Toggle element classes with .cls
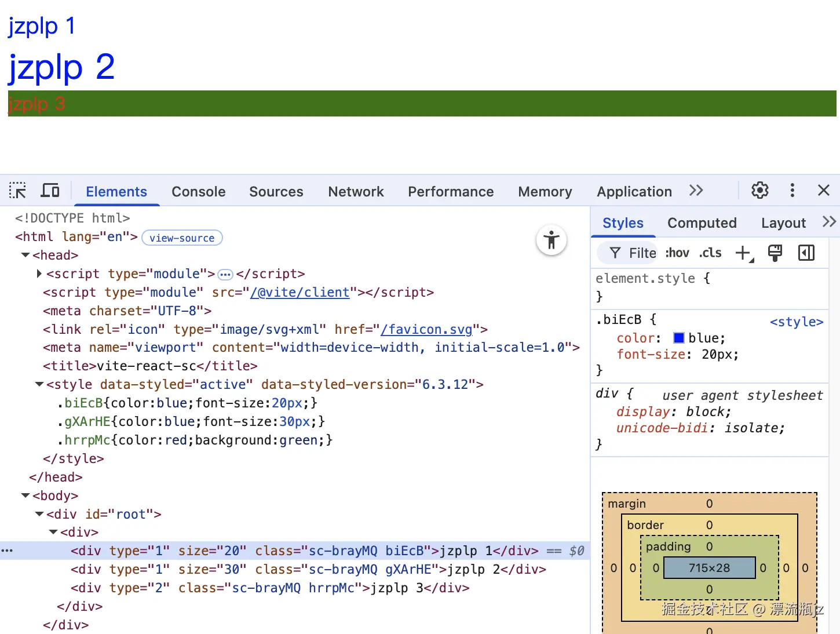The height and width of the screenshot is (634, 840). click(x=709, y=253)
